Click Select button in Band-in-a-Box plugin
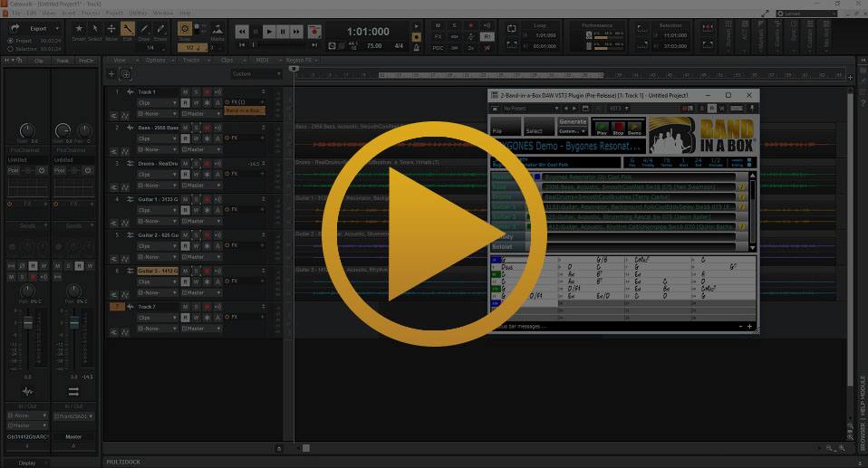868x468 pixels. pyautogui.click(x=538, y=127)
